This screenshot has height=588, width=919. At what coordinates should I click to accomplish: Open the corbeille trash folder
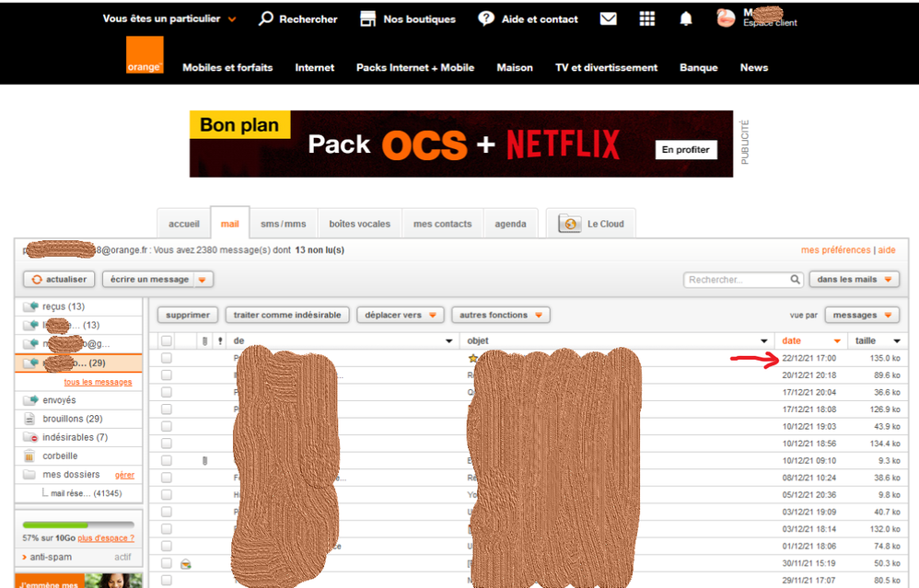coord(60,455)
